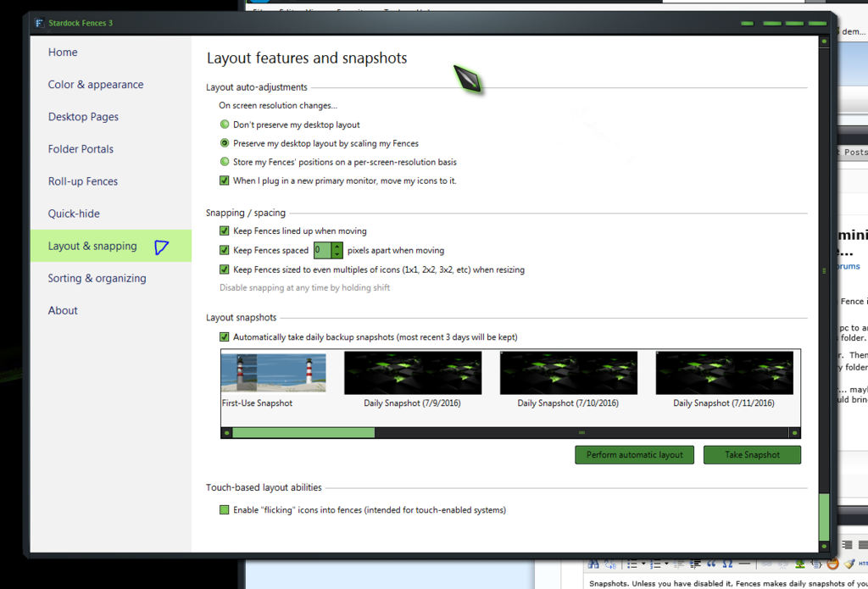
Task: Go to the Home section
Action: pos(111,52)
